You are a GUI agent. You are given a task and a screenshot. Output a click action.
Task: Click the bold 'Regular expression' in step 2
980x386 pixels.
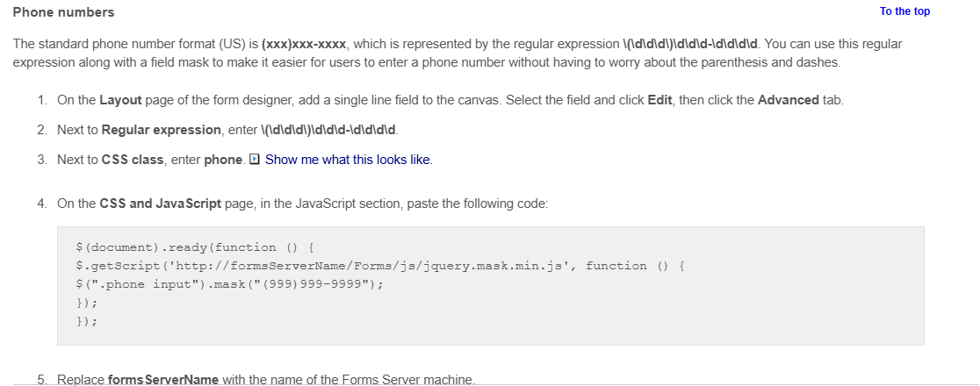(x=162, y=130)
